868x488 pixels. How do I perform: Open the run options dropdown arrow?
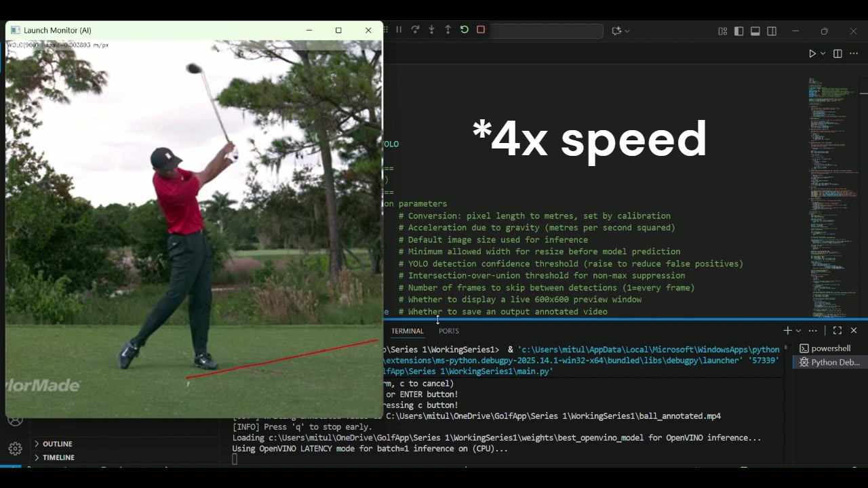click(823, 54)
